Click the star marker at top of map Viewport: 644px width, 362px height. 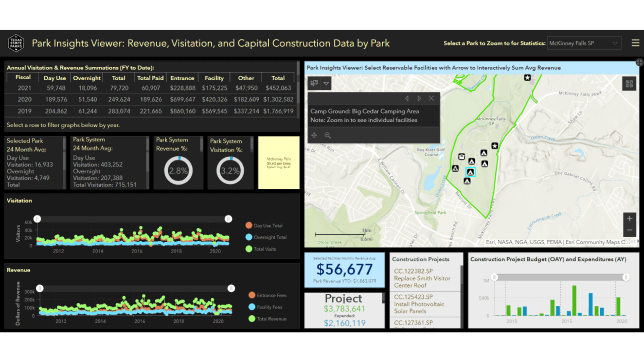click(527, 77)
